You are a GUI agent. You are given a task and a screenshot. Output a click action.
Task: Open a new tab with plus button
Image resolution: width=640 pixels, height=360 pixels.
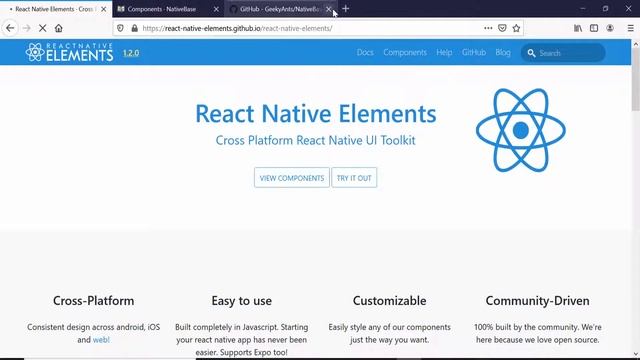[346, 9]
